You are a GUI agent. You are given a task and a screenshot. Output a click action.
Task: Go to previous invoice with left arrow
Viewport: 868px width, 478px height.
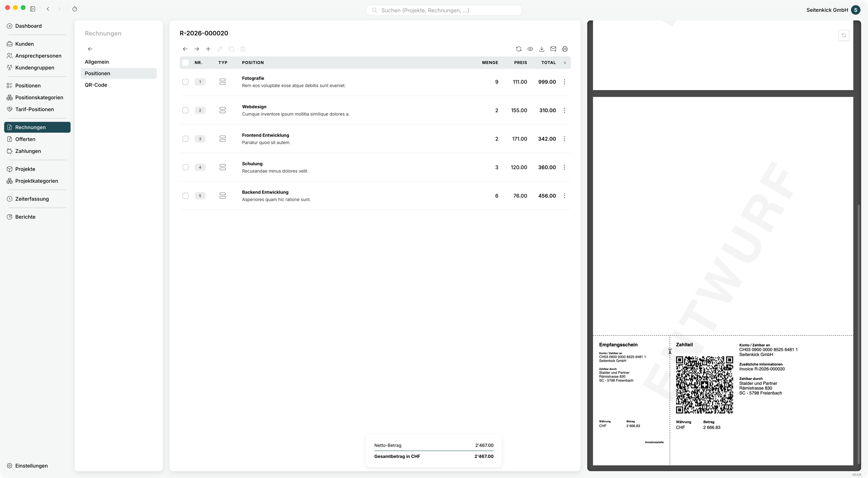(x=185, y=49)
